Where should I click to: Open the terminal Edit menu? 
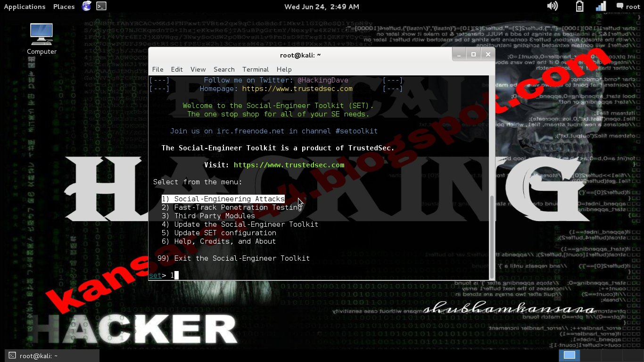point(177,69)
